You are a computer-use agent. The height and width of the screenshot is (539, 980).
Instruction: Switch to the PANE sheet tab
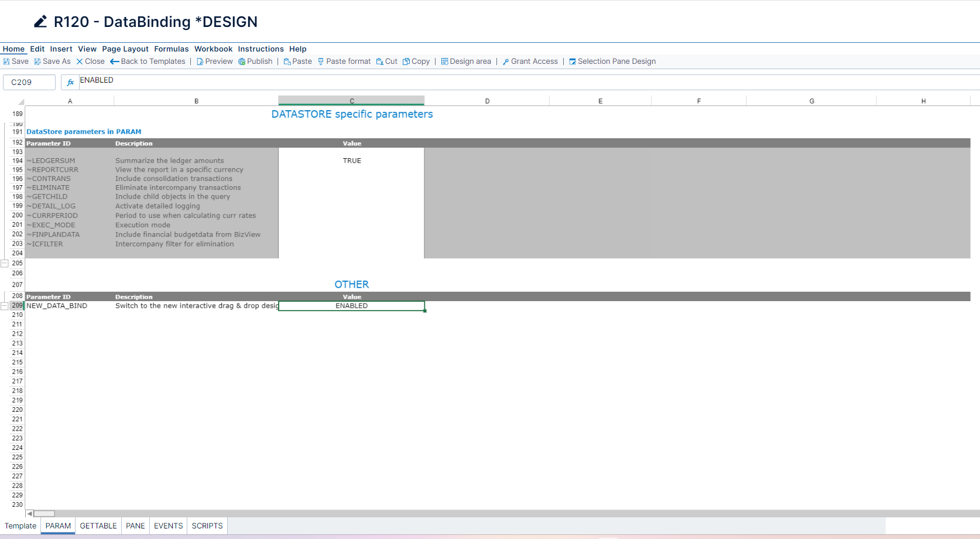(x=135, y=526)
